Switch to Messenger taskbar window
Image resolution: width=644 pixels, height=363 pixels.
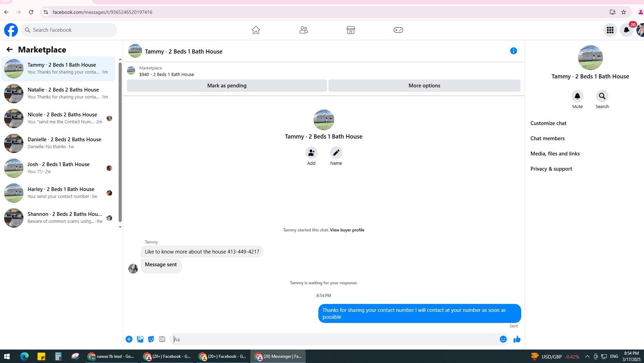(x=278, y=356)
